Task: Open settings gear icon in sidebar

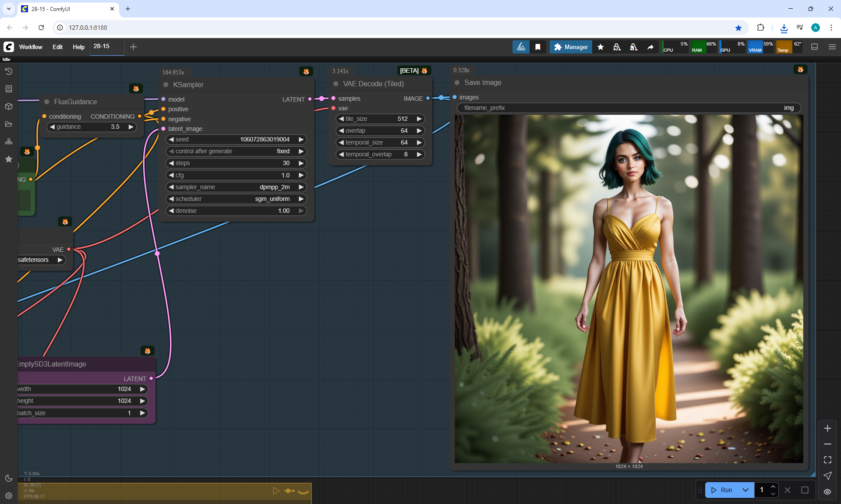Action: click(8, 496)
